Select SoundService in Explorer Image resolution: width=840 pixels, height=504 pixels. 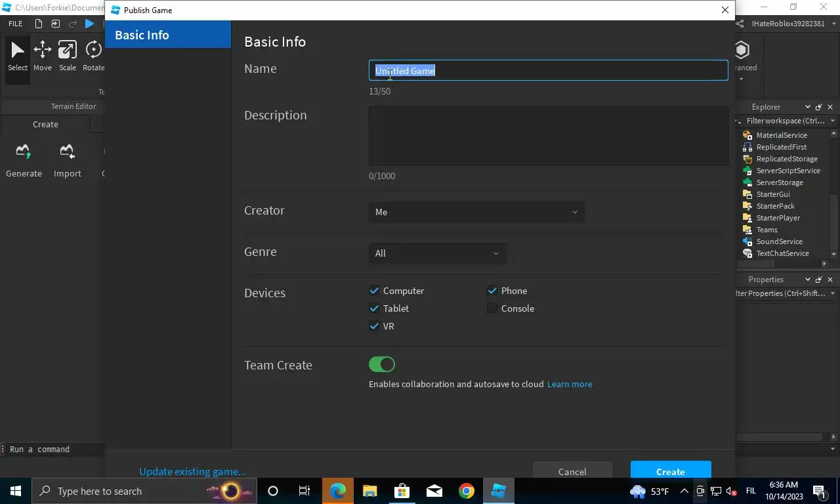(779, 241)
